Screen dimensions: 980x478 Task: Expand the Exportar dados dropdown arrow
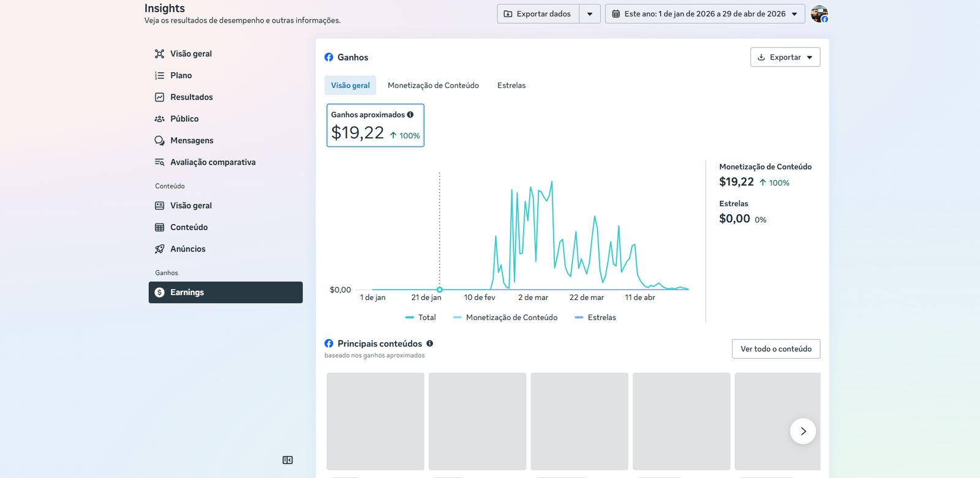coord(590,14)
